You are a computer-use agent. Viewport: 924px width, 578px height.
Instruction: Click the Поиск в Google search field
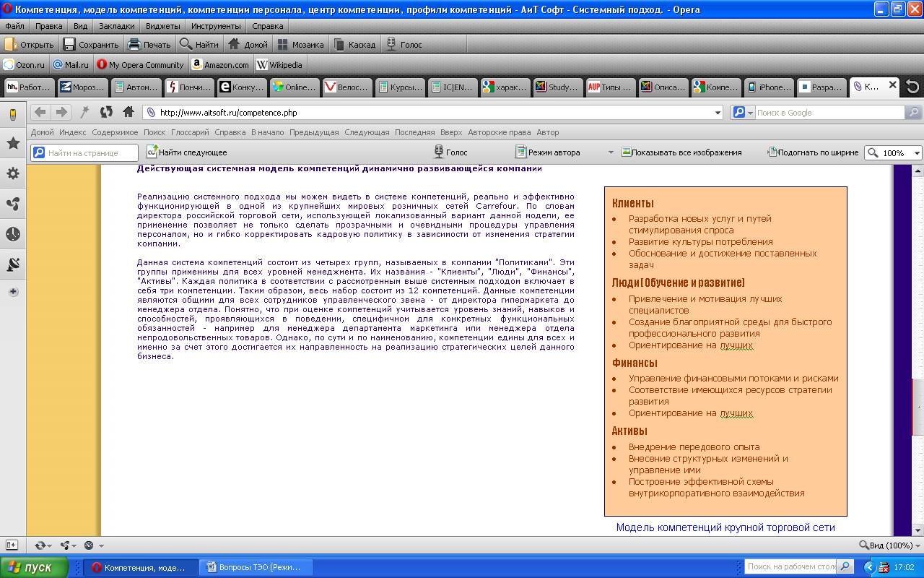pos(829,113)
